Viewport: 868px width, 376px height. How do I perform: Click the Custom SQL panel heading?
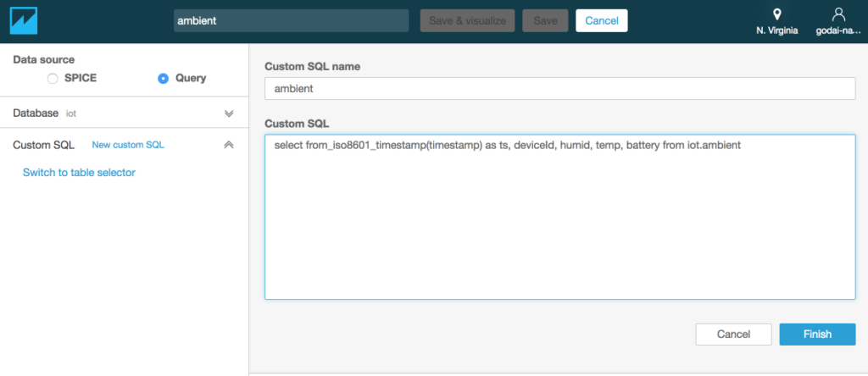[x=44, y=145]
